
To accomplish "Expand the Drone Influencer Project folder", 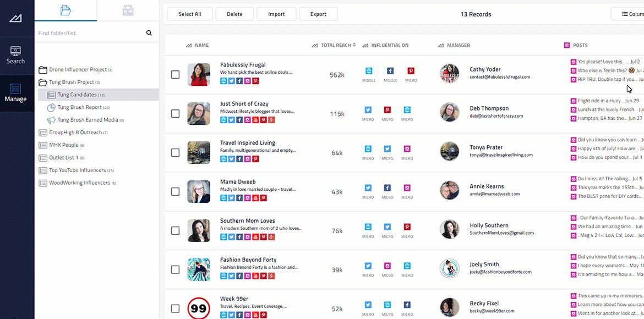I will [x=43, y=70].
